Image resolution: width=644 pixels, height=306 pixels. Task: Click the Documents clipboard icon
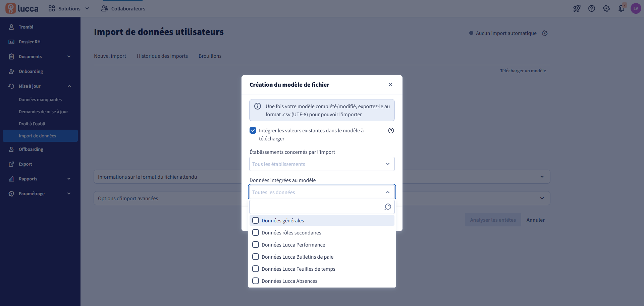click(x=11, y=56)
